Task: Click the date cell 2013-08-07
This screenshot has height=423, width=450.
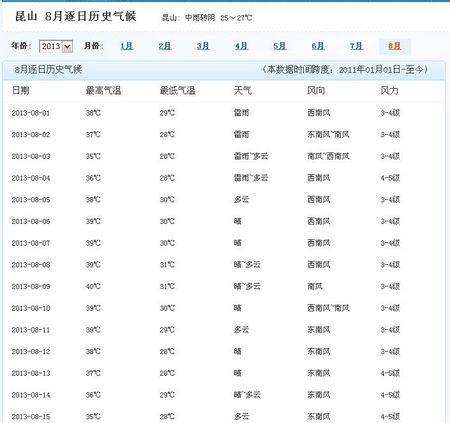Action: [31, 243]
